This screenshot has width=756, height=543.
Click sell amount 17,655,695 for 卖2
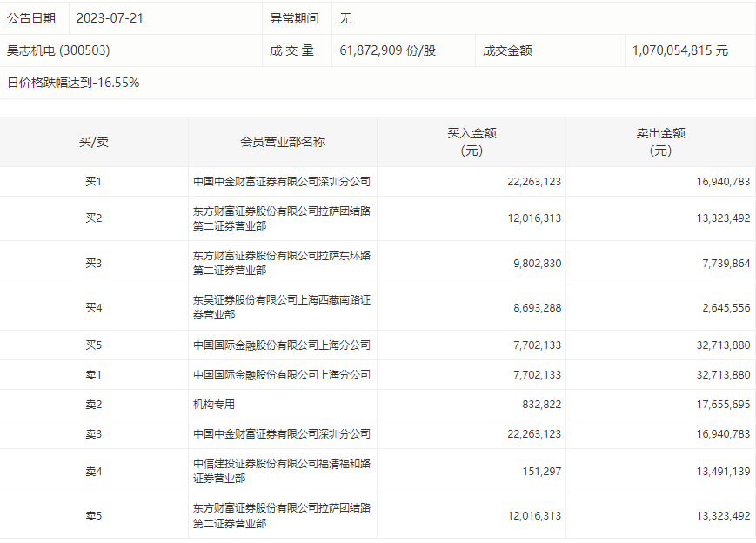point(723,404)
